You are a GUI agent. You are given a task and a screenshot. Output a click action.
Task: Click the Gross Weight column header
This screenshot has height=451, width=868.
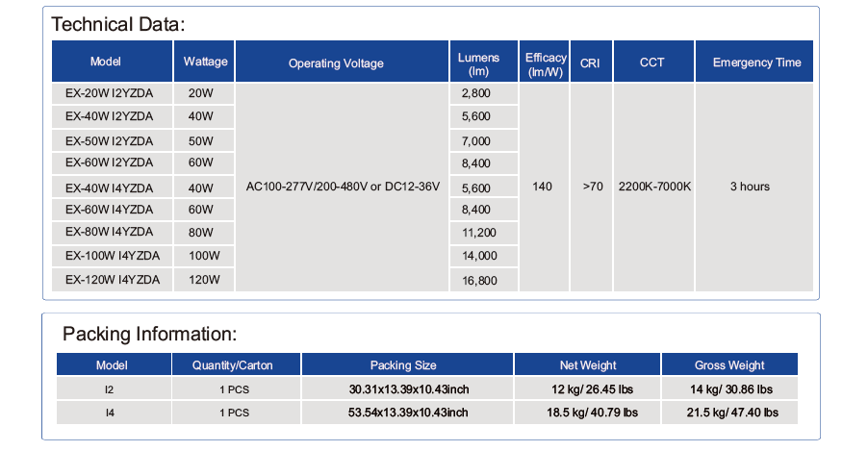(729, 365)
